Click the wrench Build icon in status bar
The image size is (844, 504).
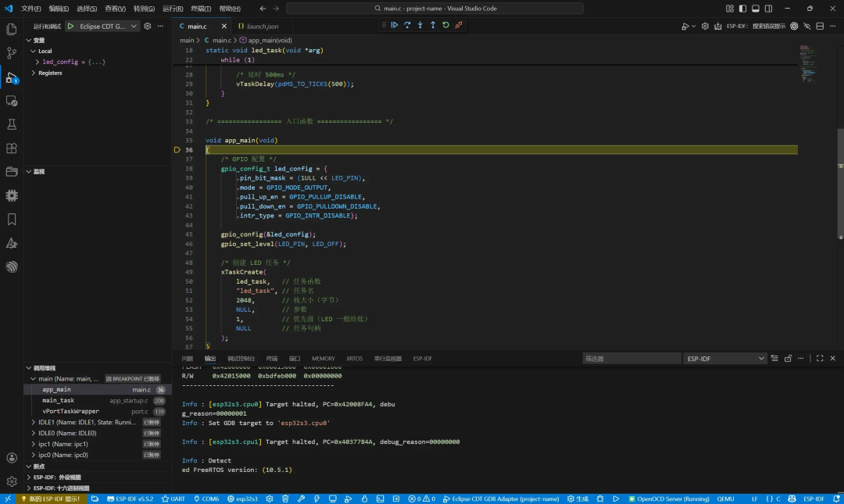(x=301, y=499)
